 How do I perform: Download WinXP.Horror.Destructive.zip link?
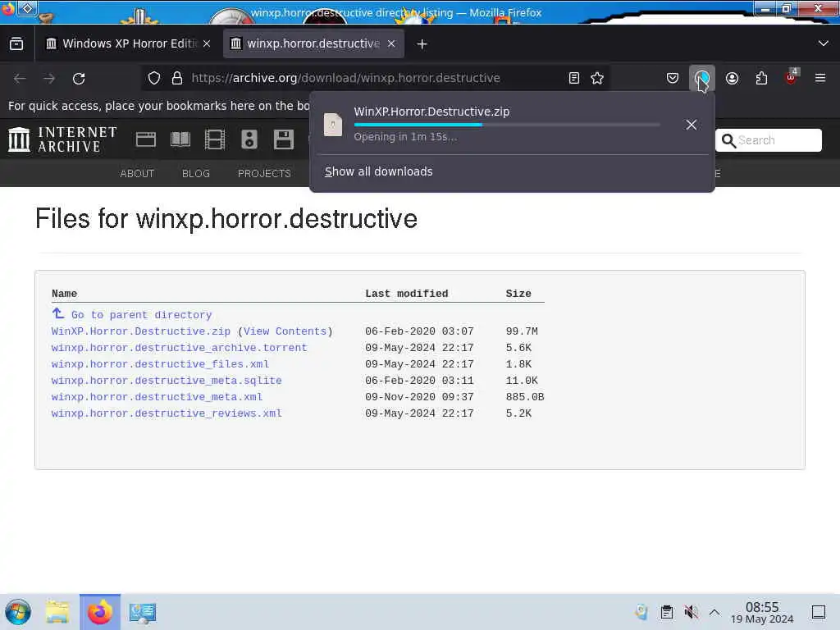(x=141, y=331)
